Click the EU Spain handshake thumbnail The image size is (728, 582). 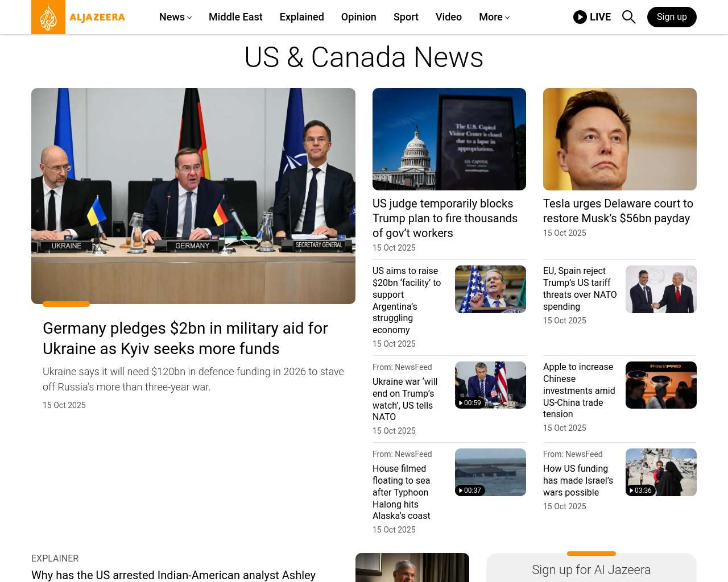[661, 289]
